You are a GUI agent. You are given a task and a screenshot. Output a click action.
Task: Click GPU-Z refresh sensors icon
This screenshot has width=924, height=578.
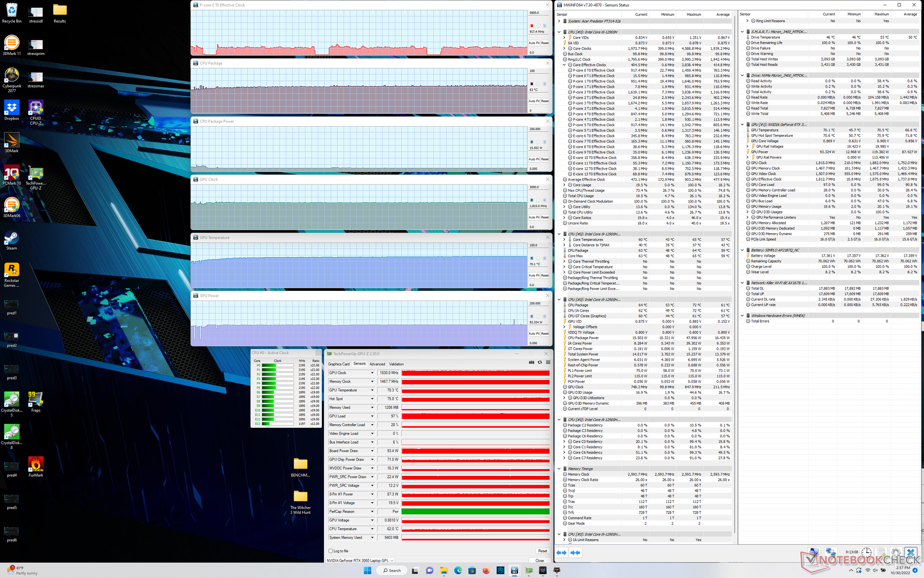539,362
